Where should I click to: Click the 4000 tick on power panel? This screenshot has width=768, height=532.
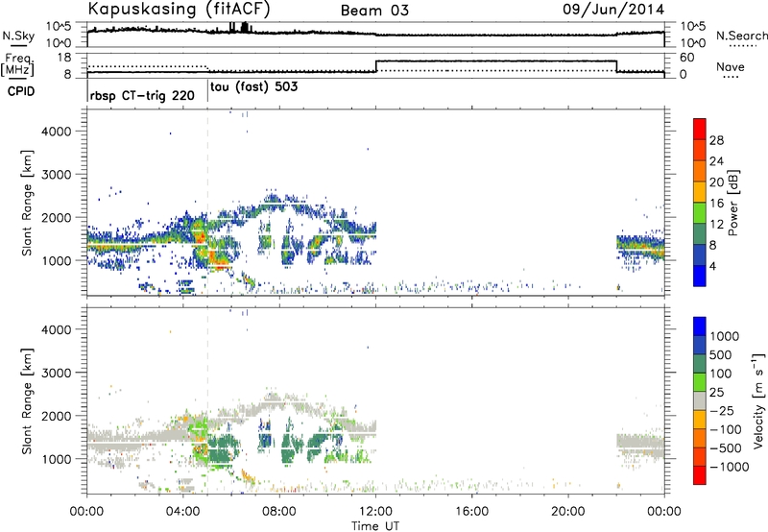[x=56, y=132]
